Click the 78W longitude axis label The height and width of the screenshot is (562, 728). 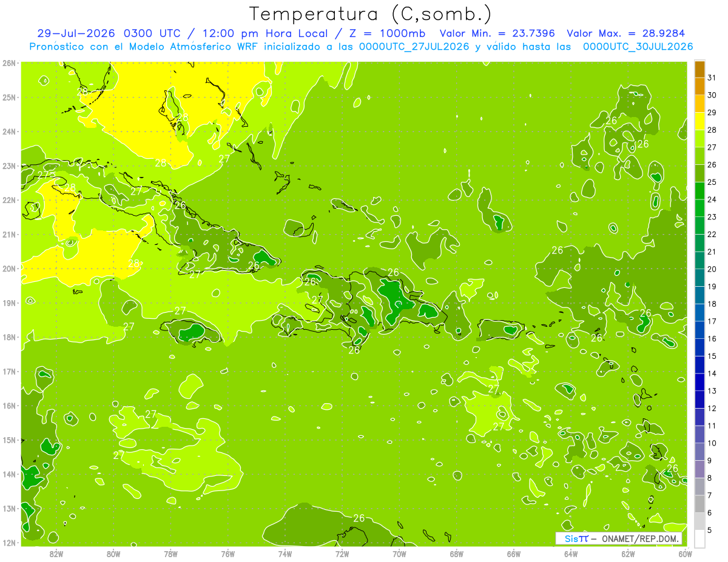(x=170, y=554)
